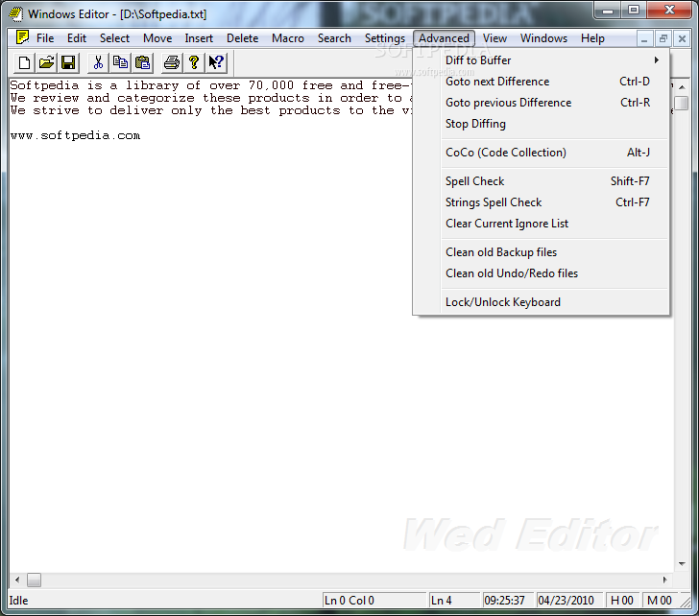699x616 pixels.
Task: Click the 'www.softpedia.com' text line
Action: (75, 135)
